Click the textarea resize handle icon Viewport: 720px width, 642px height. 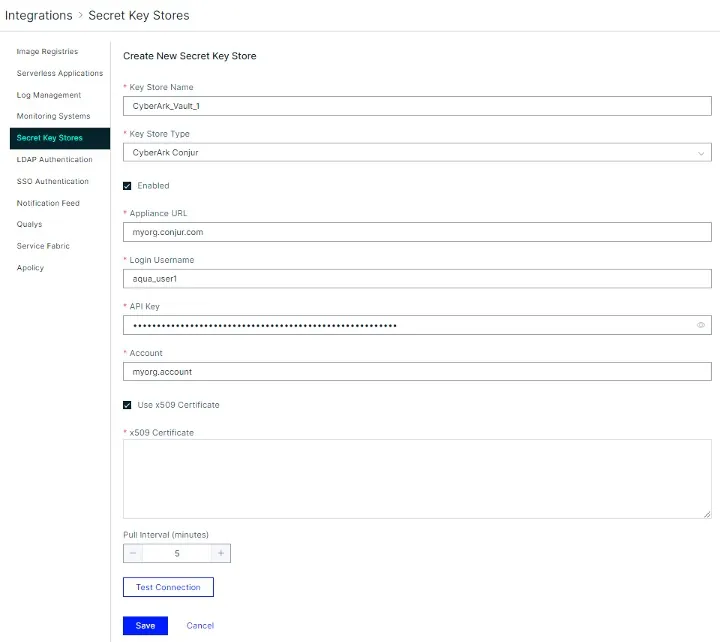click(707, 514)
